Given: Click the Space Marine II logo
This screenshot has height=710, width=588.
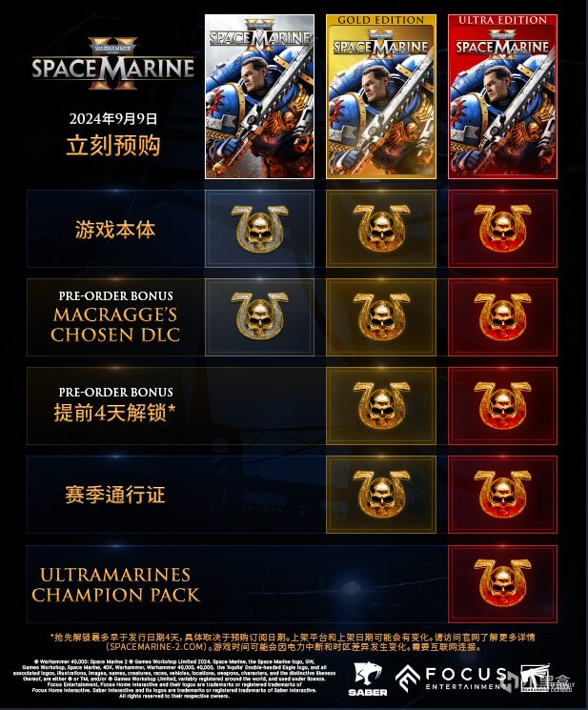Looking at the screenshot, I should (113, 64).
